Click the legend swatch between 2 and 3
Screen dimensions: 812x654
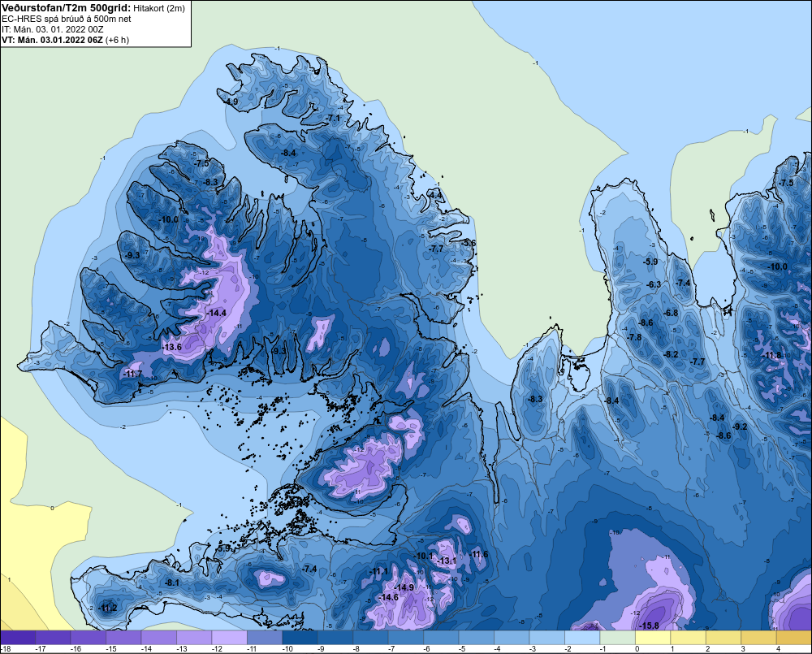pos(723,638)
